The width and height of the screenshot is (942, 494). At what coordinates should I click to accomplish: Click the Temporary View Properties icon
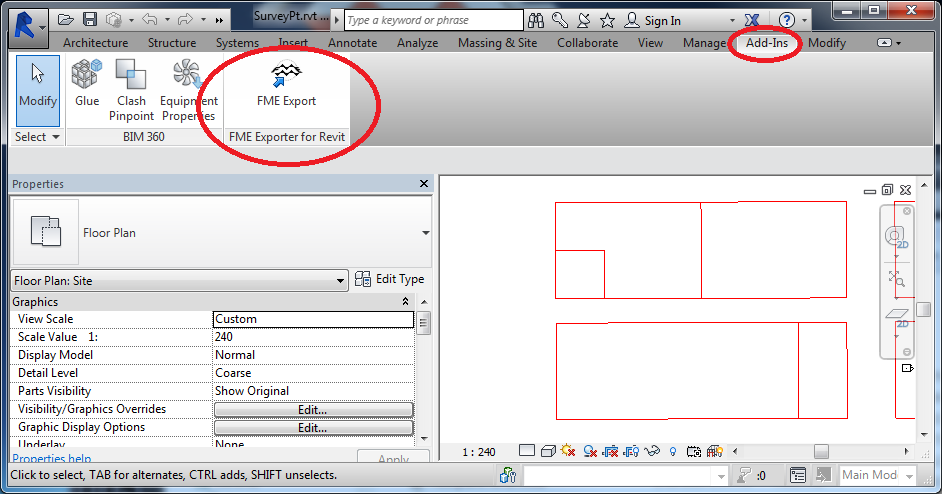tap(694, 451)
